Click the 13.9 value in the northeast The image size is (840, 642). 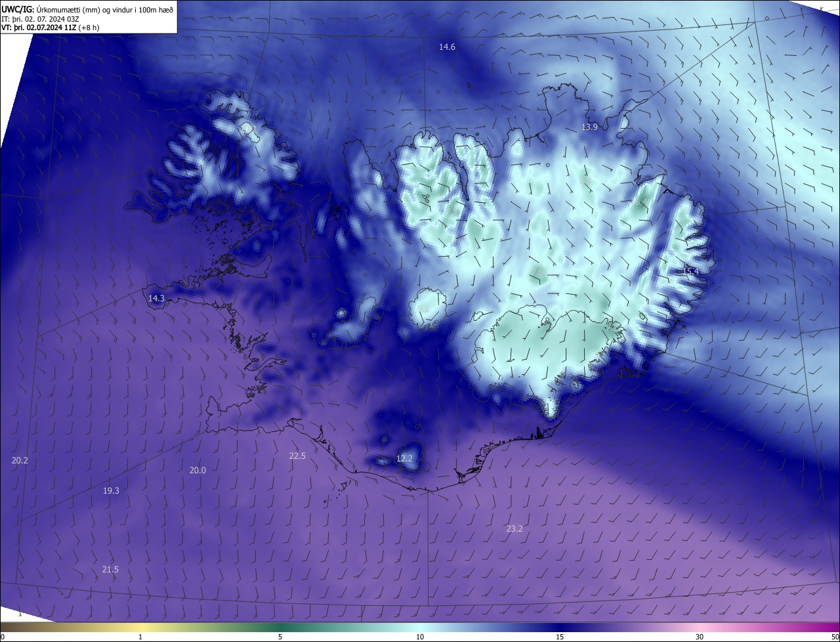589,127
